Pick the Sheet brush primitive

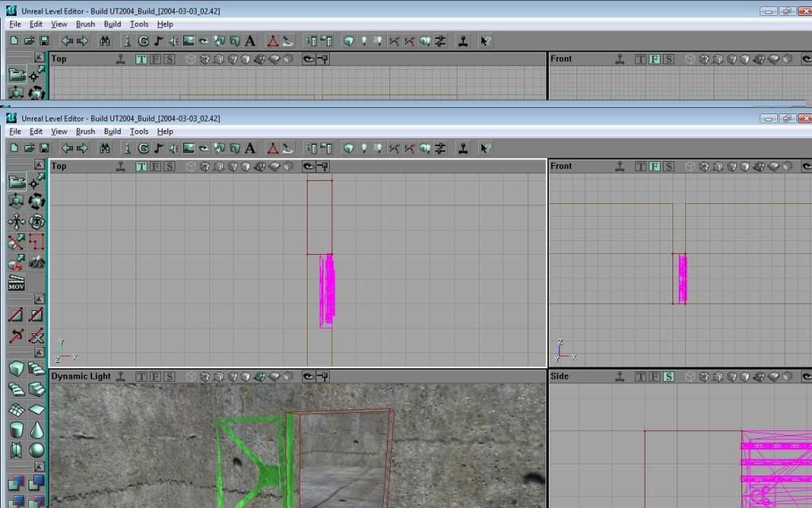(36, 410)
